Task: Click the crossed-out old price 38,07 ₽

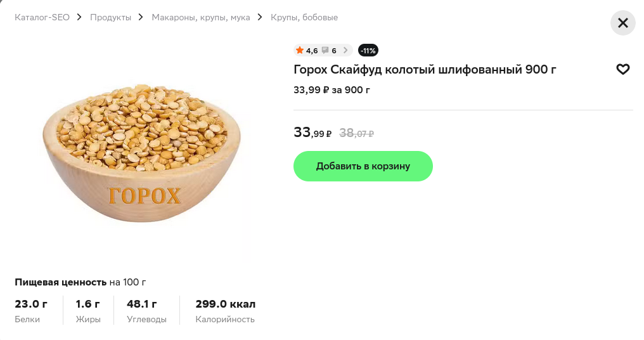Action: [x=357, y=133]
